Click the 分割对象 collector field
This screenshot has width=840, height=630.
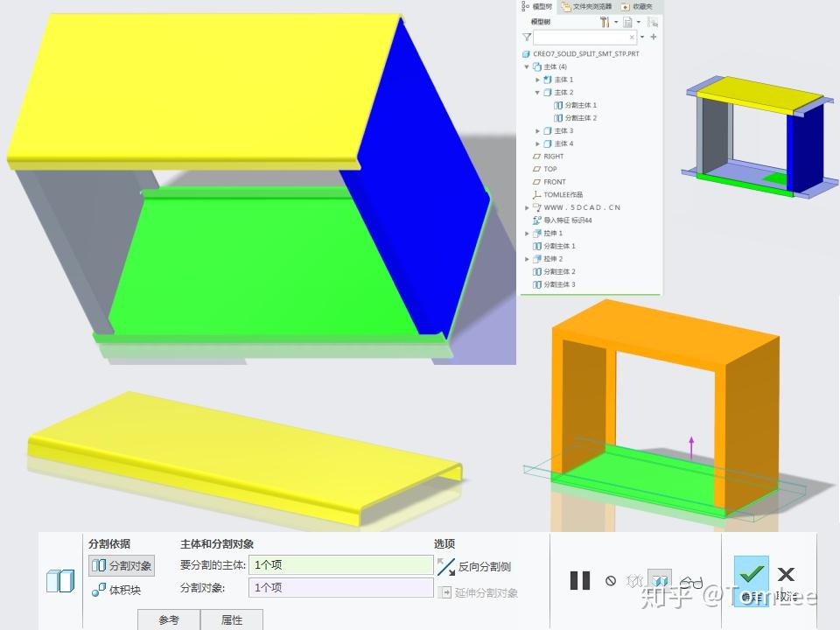pos(340,588)
